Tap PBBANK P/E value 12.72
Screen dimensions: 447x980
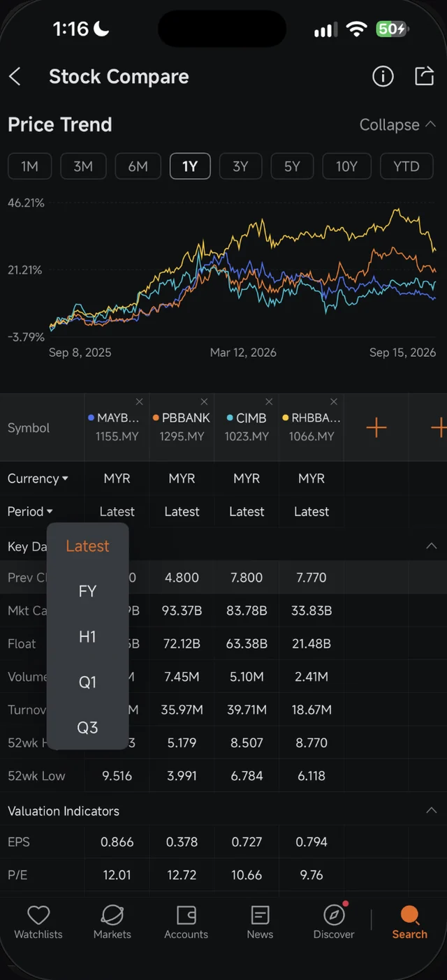tap(182, 875)
